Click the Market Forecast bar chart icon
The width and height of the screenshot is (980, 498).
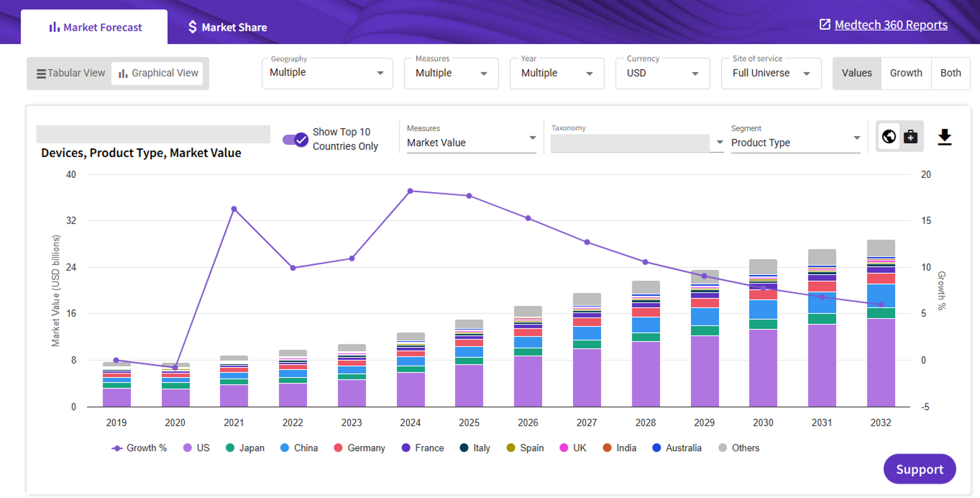point(54,27)
